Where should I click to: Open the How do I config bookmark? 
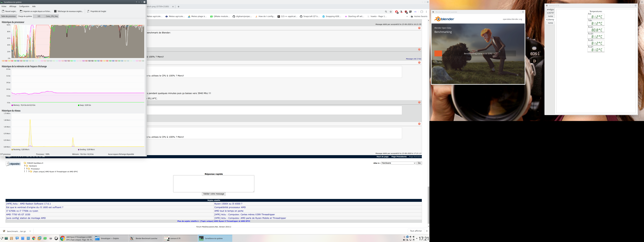point(265,17)
